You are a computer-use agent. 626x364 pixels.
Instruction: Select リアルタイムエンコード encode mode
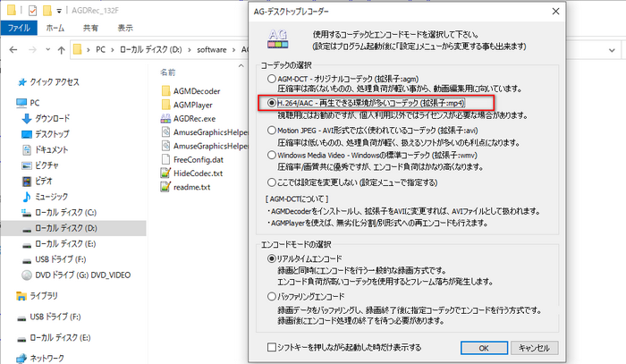[x=272, y=258]
